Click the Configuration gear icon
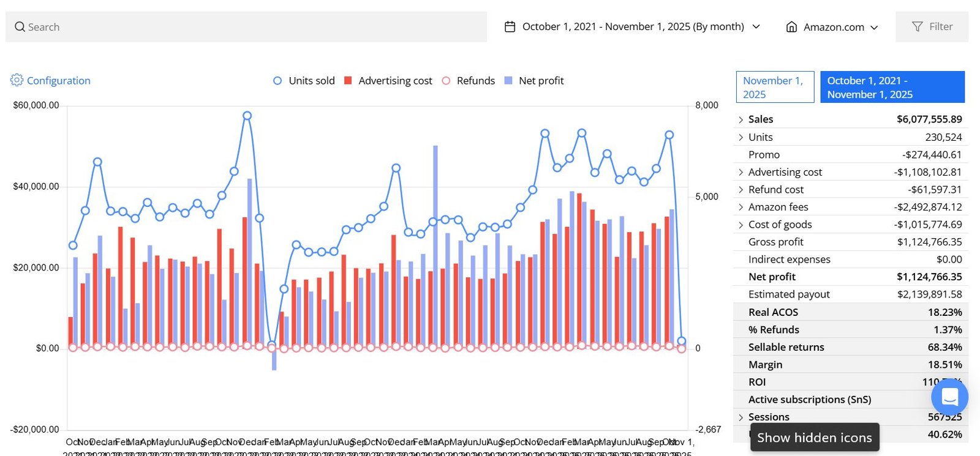 pyautogui.click(x=17, y=80)
